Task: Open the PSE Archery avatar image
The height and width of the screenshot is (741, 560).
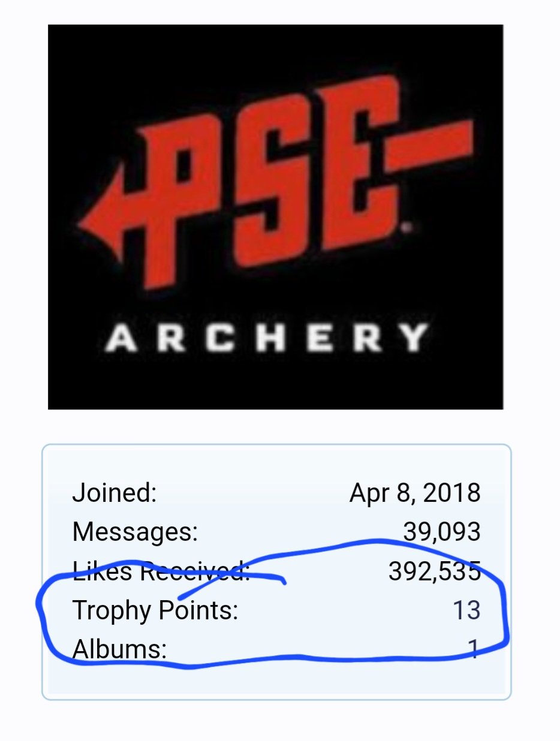Action: pos(275,217)
